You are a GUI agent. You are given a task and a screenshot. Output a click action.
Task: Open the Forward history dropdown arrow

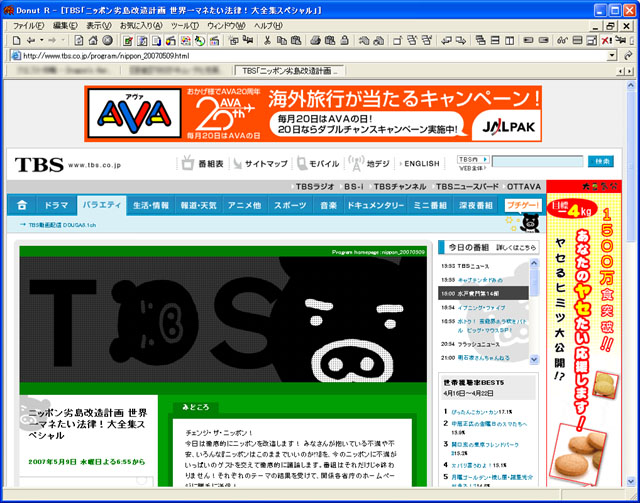click(63, 40)
